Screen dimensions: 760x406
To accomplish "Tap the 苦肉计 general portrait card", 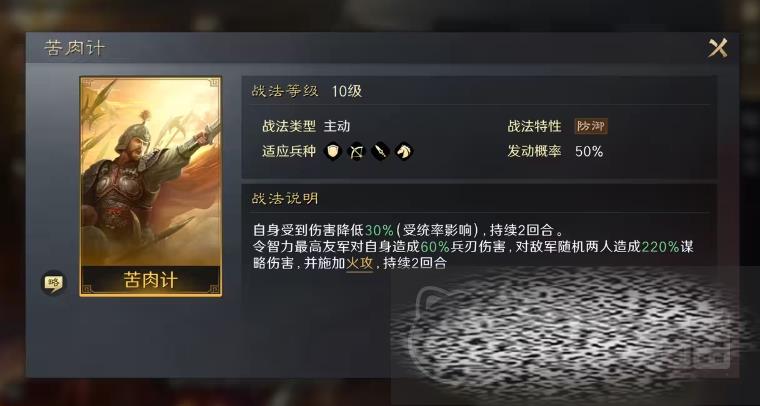I will [151, 187].
